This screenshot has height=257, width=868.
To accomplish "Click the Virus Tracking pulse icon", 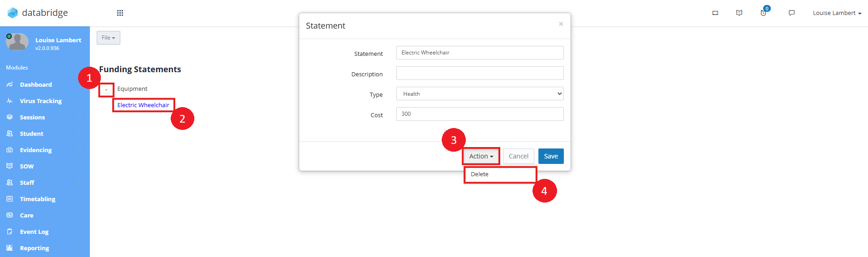I will pos(10,101).
